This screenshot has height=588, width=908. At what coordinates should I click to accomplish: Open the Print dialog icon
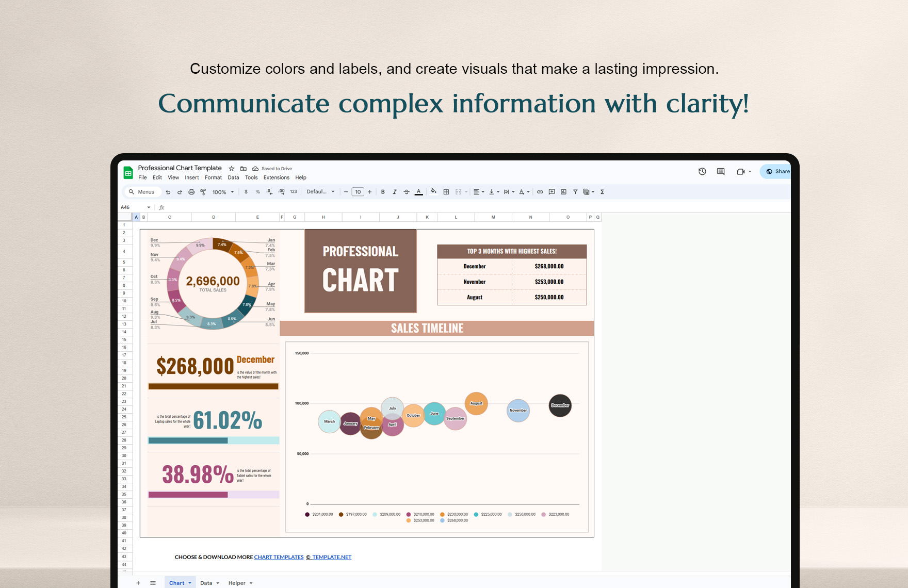point(191,191)
